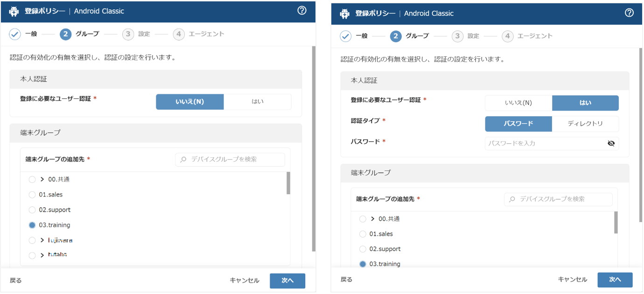Go to step 3 設定 in left dialog
The width and height of the screenshot is (644, 294).
tap(136, 34)
